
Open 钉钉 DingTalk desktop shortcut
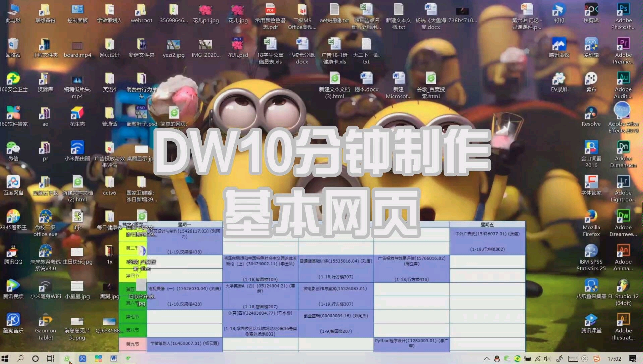[559, 13]
